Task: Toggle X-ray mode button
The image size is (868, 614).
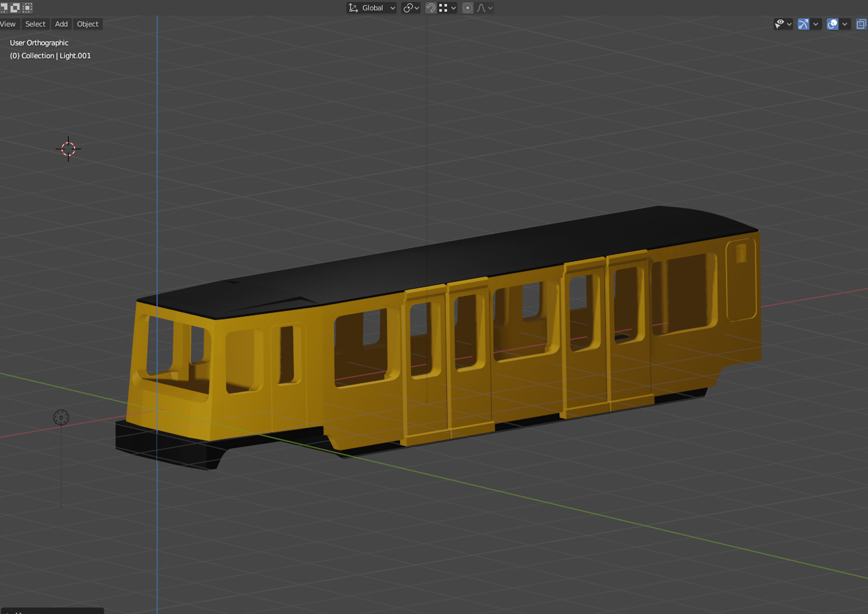Action: click(861, 24)
